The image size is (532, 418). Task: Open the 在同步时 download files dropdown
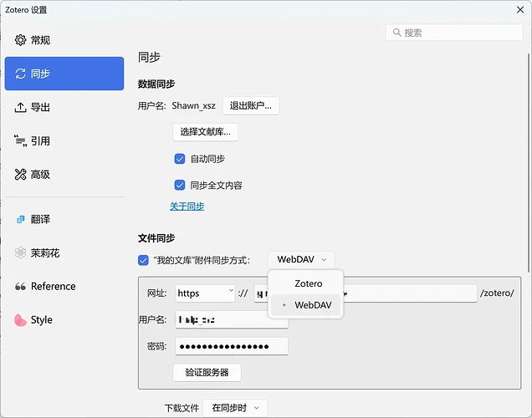pos(235,408)
